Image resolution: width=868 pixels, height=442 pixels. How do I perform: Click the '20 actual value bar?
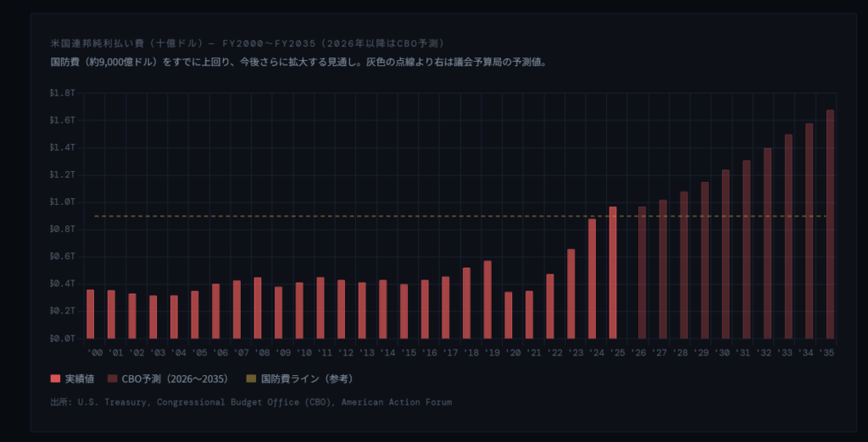[x=509, y=315]
